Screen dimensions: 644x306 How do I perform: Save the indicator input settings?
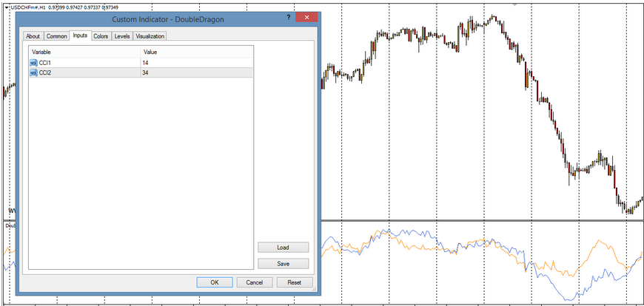click(x=283, y=263)
